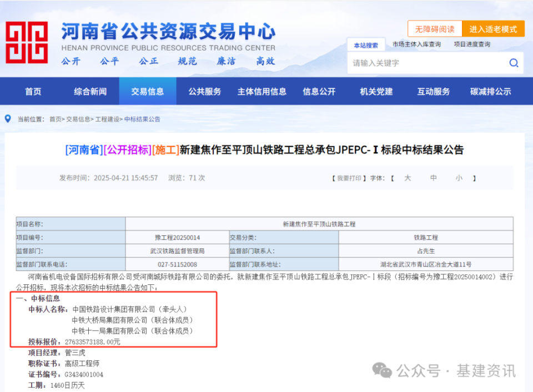Click project number cell 豫工程20250014
The height and width of the screenshot is (392, 533).
tap(178, 237)
